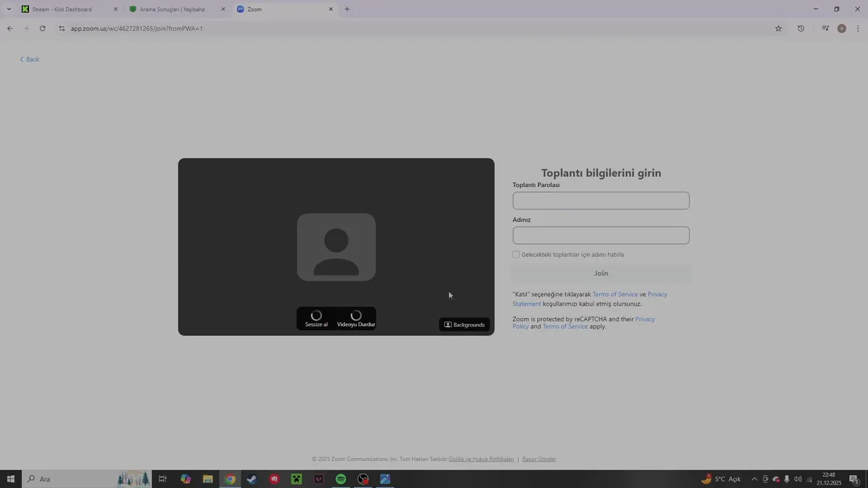
Task: Click the Sessize al mute icon
Action: pyautogui.click(x=316, y=315)
